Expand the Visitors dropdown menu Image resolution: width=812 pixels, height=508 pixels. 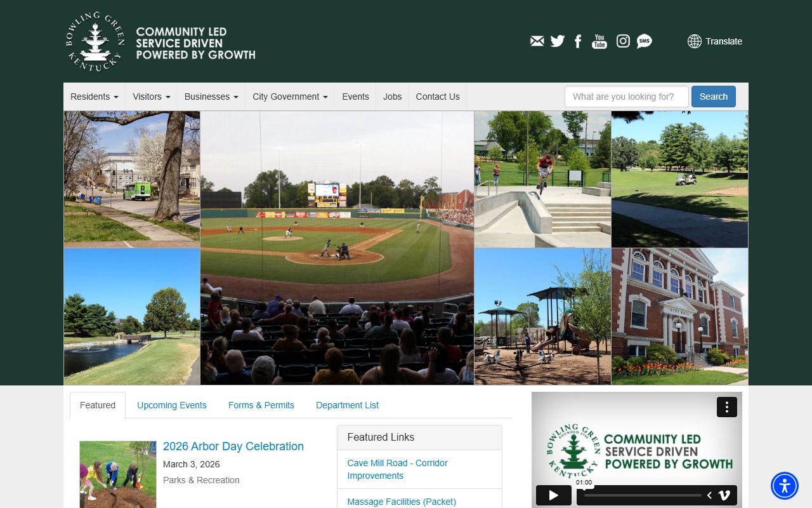tap(151, 97)
